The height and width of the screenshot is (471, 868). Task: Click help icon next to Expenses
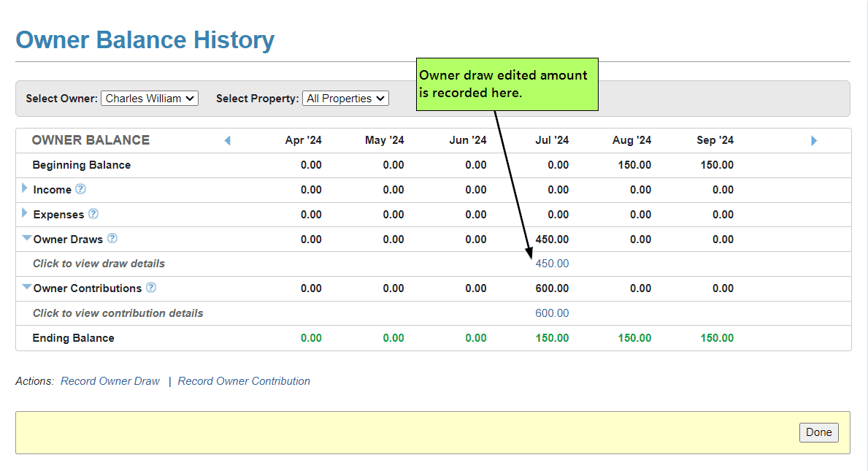click(93, 214)
